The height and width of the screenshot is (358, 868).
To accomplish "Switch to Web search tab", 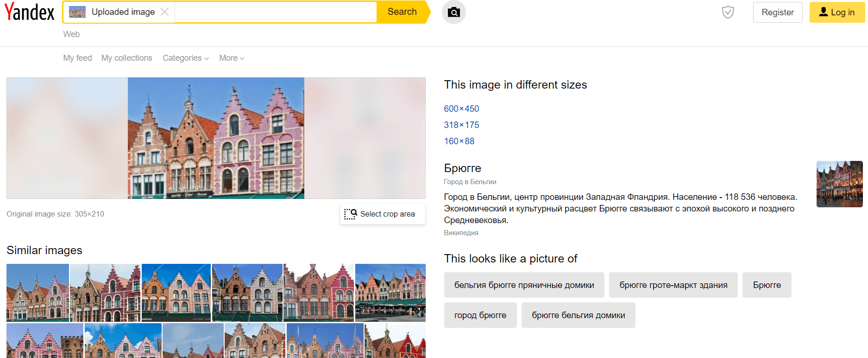I will click(71, 34).
